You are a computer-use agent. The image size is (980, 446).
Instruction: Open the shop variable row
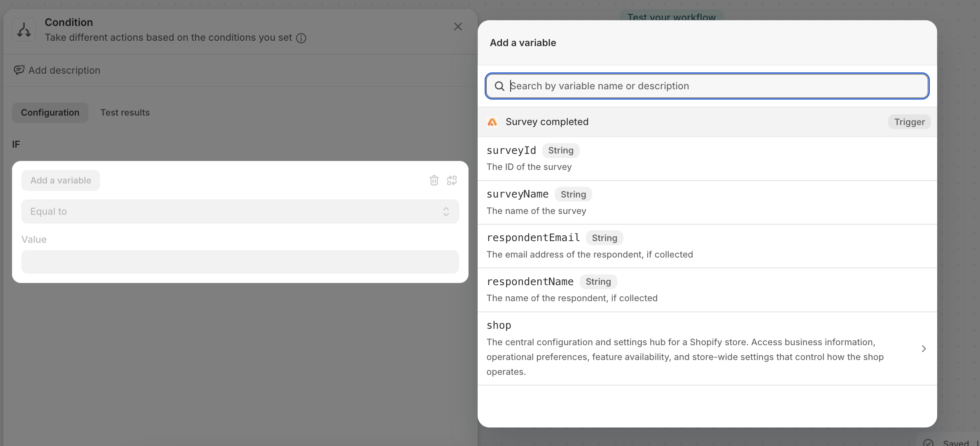707,349
